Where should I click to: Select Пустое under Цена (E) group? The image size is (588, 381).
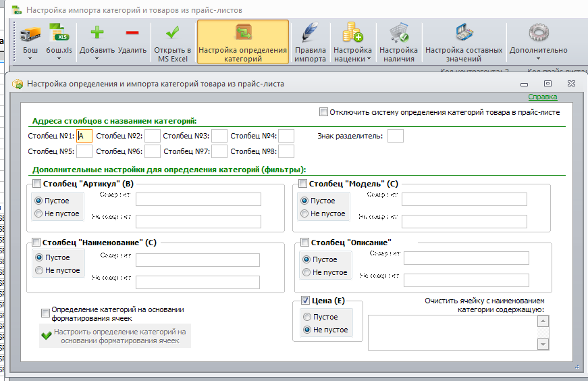pyautogui.click(x=307, y=317)
